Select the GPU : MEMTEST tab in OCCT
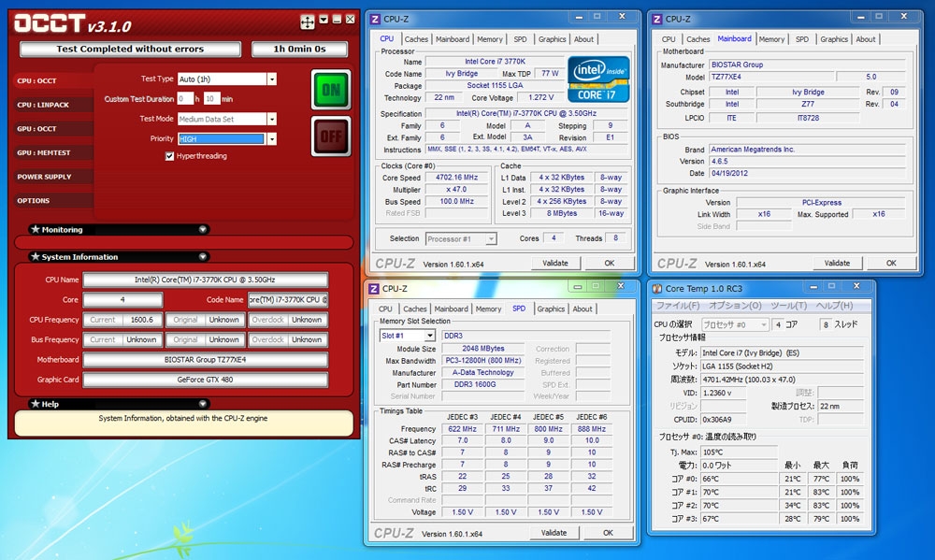 [x=43, y=152]
